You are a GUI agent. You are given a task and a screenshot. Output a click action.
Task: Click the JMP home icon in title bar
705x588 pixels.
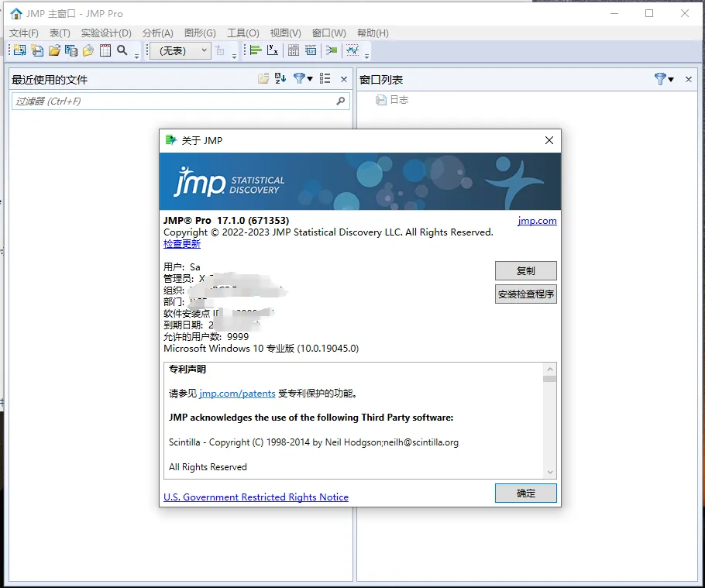[x=15, y=13]
